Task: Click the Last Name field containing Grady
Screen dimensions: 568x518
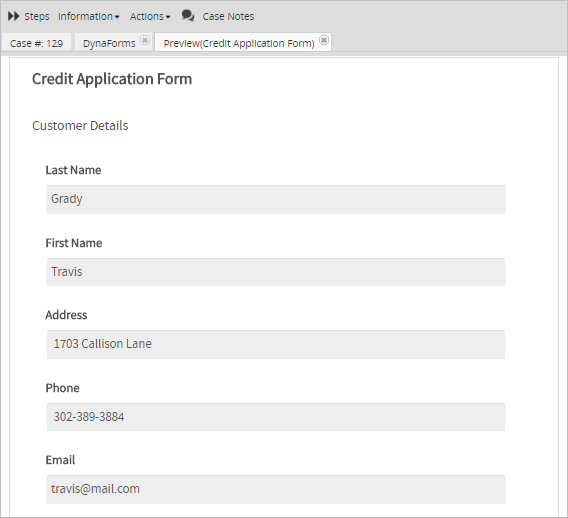Action: pos(276,199)
